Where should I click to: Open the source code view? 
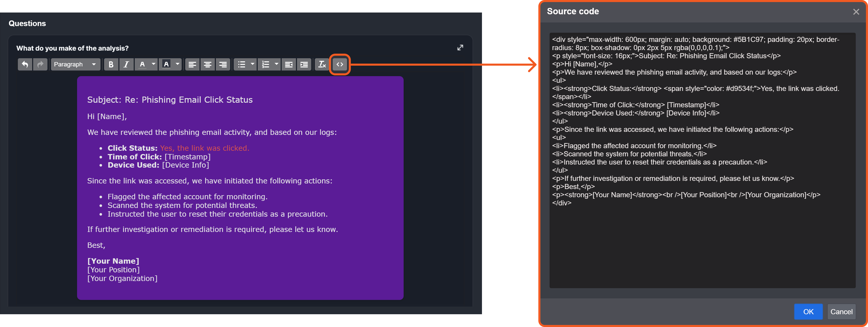point(340,64)
